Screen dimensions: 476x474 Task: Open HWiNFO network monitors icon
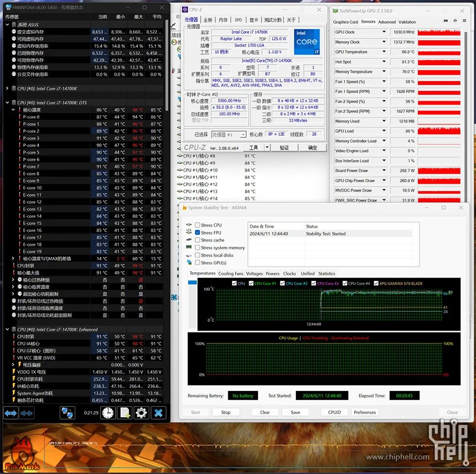(x=67, y=413)
